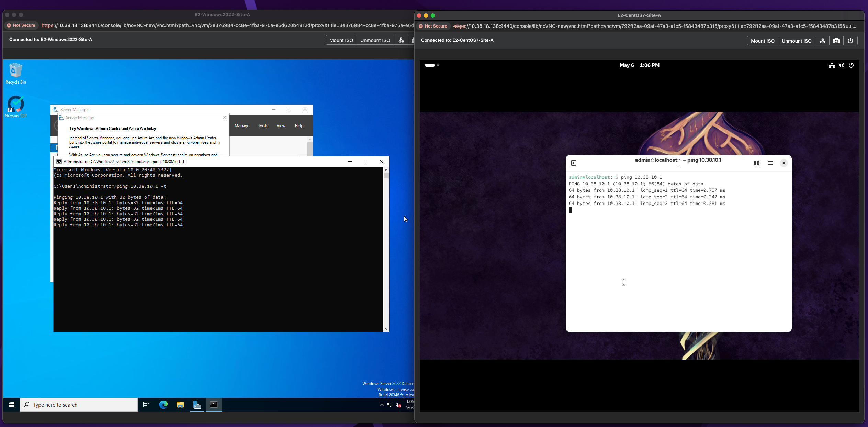Click the Server Manager scroll up arrow

click(310, 139)
